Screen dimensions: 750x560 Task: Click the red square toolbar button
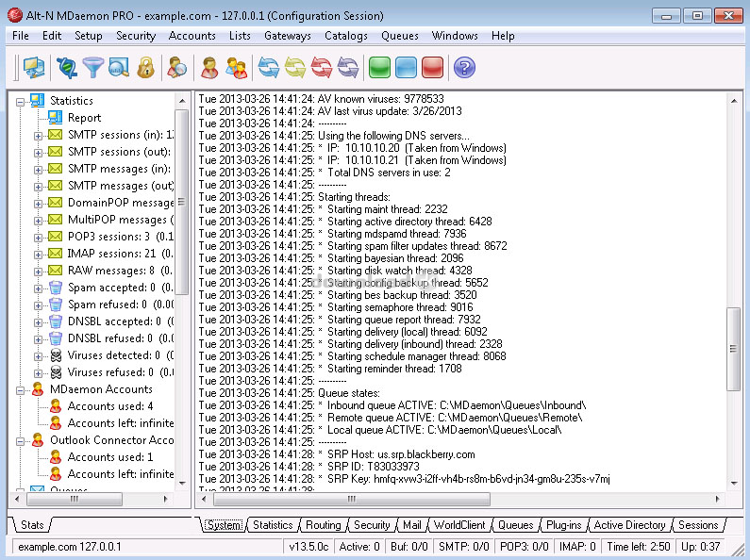click(x=432, y=67)
